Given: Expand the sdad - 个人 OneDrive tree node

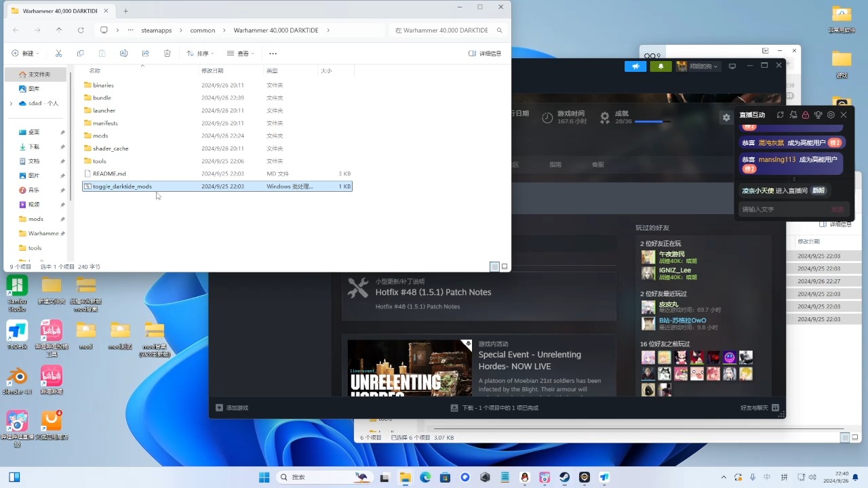Looking at the screenshot, I should point(11,103).
